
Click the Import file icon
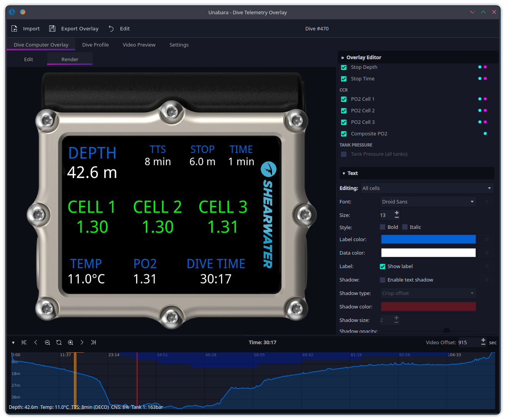pos(14,28)
